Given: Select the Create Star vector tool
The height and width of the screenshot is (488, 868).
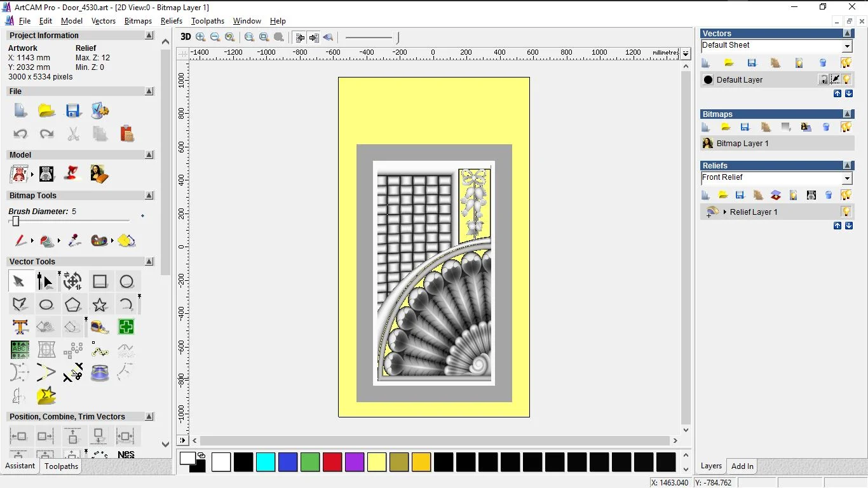Looking at the screenshot, I should pos(100,304).
